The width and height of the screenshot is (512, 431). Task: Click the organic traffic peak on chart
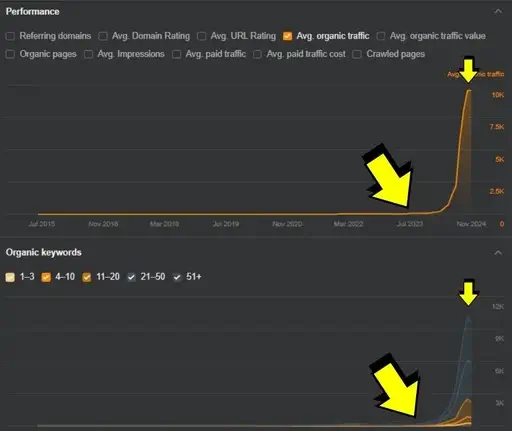[468, 90]
